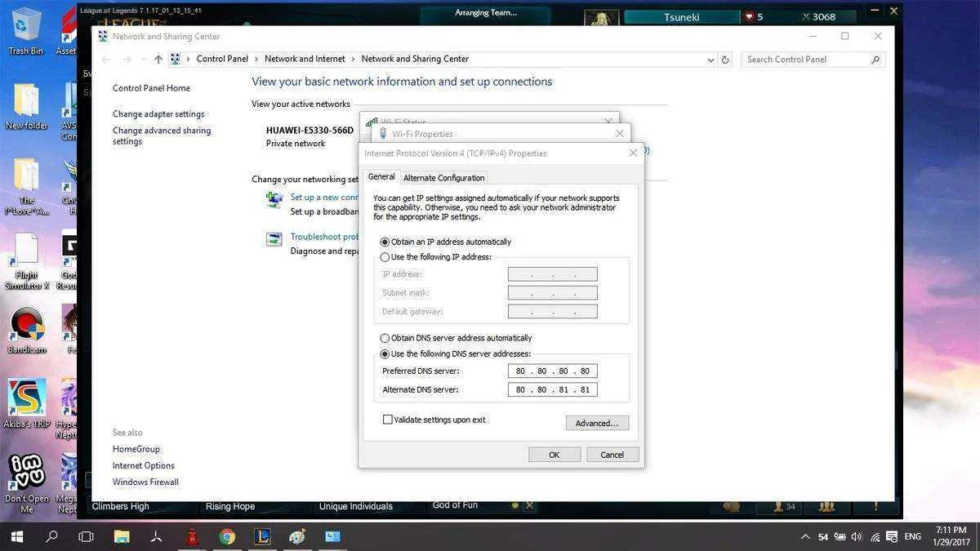980x551 pixels.
Task: Click the Troubleshoot problems link
Action: [324, 237]
